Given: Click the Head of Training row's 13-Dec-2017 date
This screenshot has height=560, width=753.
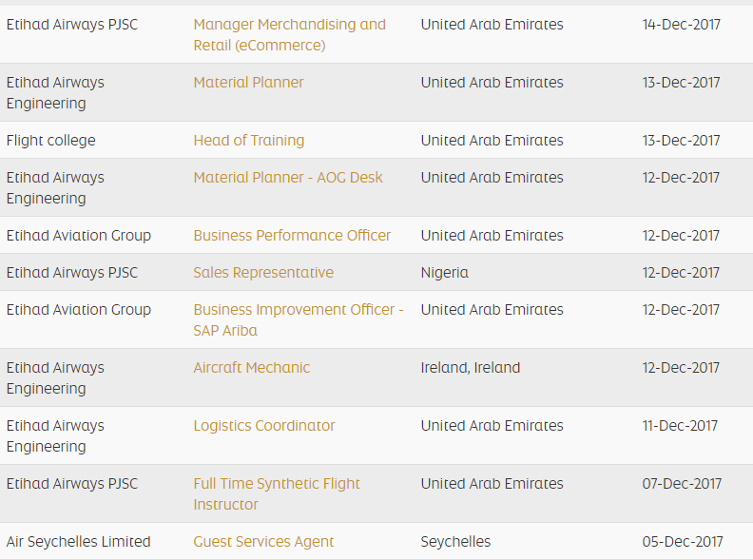Looking at the screenshot, I should pos(681,141).
